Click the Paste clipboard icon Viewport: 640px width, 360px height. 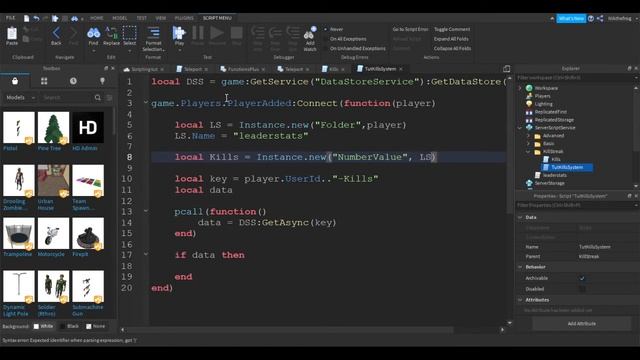[x=12, y=33]
